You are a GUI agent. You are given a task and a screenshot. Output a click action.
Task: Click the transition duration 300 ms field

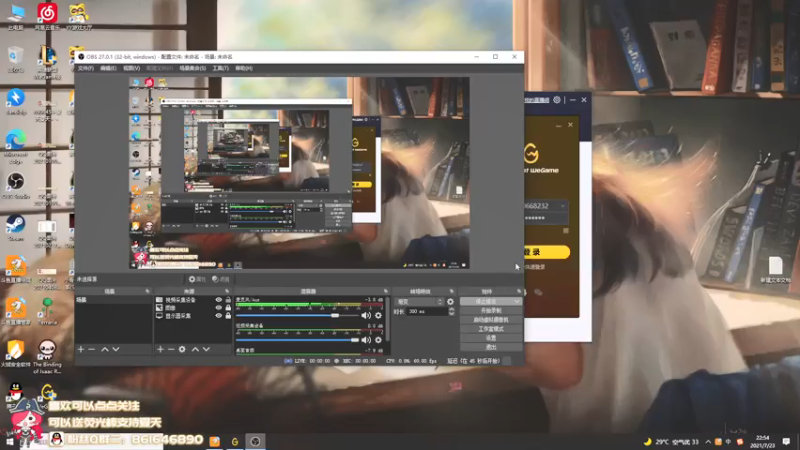click(427, 311)
